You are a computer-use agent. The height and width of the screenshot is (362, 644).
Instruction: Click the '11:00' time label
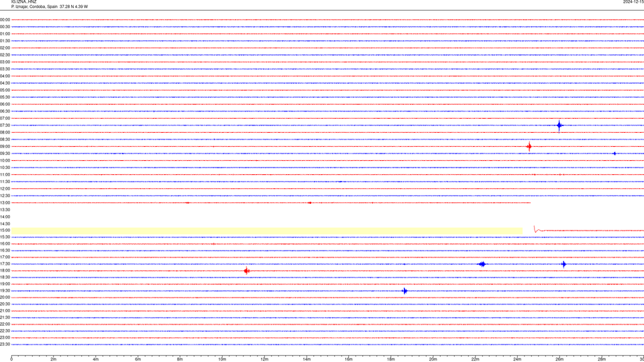(5, 175)
